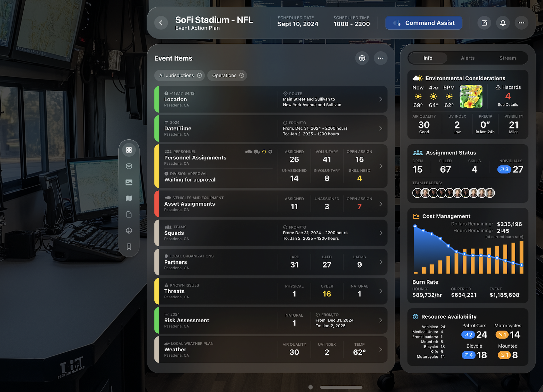Open notifications bell icon
Screen dimensions: 543x392
(503, 23)
